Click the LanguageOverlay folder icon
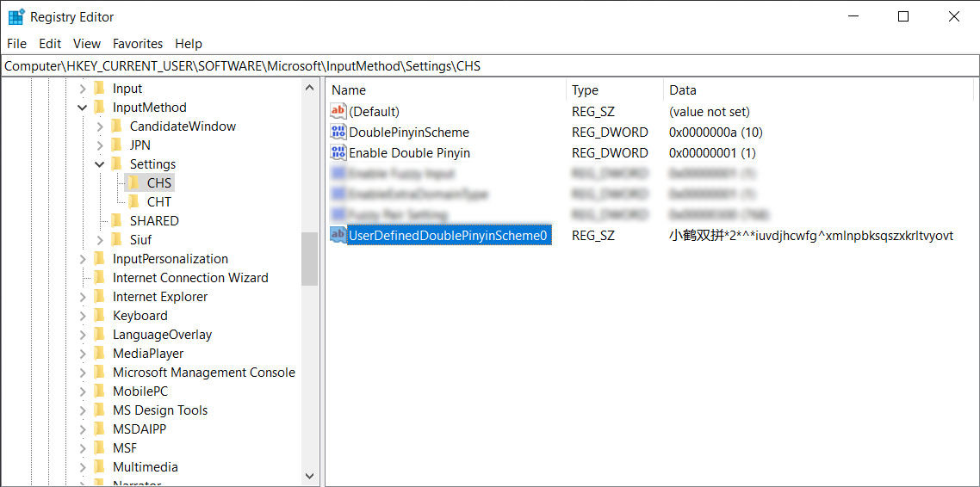980x487 pixels. tap(99, 335)
